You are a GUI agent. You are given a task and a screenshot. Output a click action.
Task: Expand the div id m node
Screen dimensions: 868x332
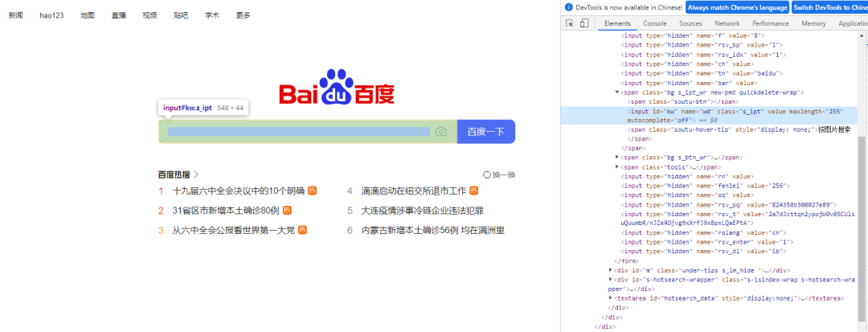(x=611, y=269)
